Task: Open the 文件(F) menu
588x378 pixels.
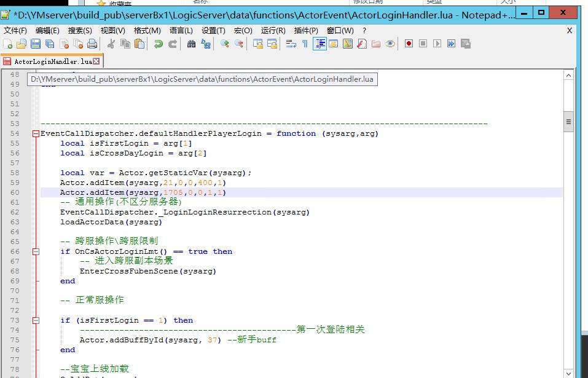Action: [x=15, y=30]
